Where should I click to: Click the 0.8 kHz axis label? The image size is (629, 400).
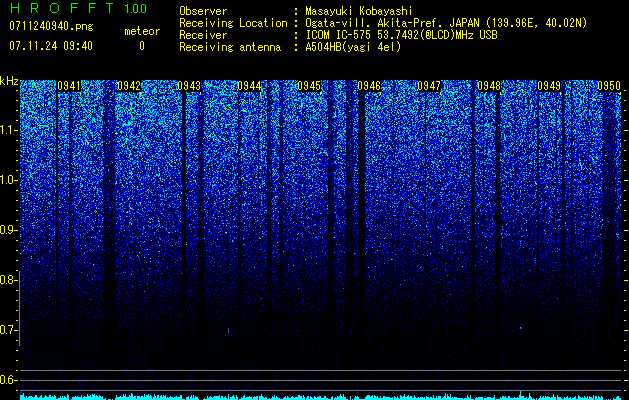click(x=7, y=280)
